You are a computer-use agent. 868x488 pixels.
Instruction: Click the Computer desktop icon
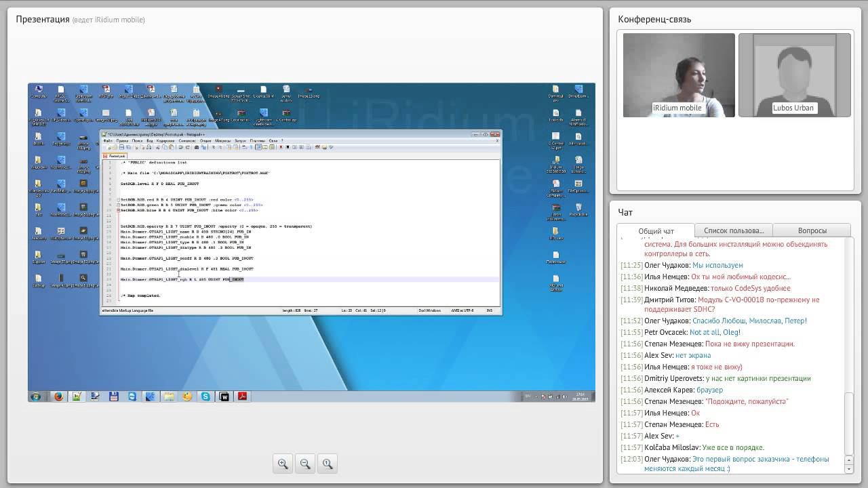(39, 91)
